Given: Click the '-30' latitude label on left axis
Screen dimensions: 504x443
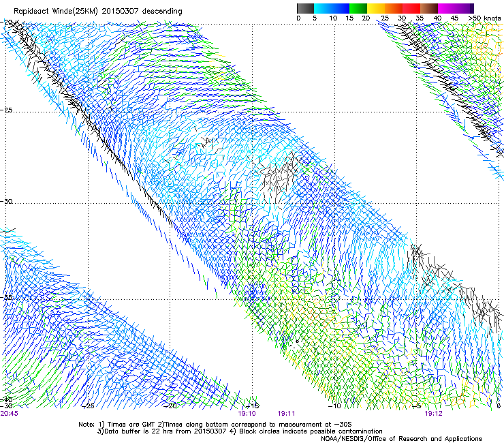Looking at the screenshot, I should pyautogui.click(x=6, y=201).
